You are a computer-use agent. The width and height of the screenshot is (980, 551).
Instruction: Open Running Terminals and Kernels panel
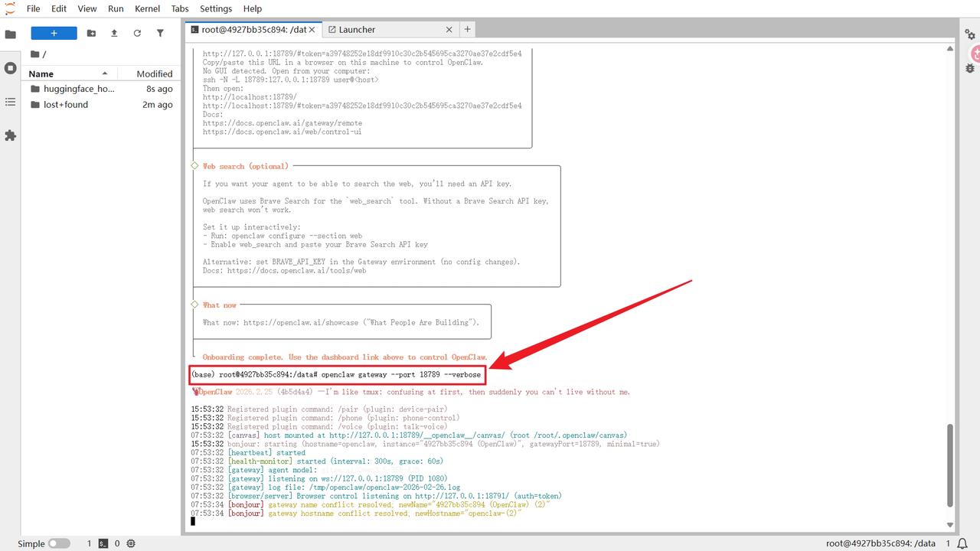(11, 68)
